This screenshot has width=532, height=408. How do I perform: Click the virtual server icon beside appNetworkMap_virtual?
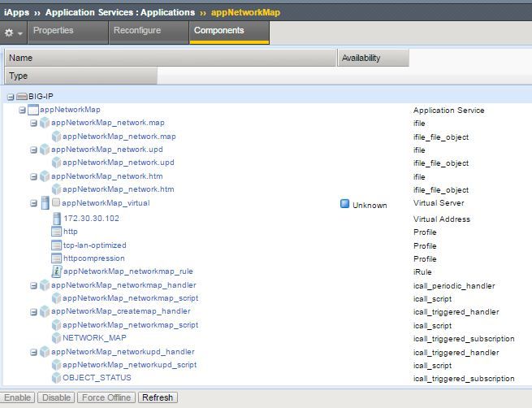(45, 204)
